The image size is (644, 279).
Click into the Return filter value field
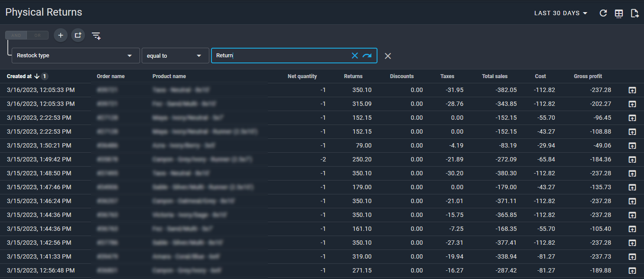(x=282, y=56)
